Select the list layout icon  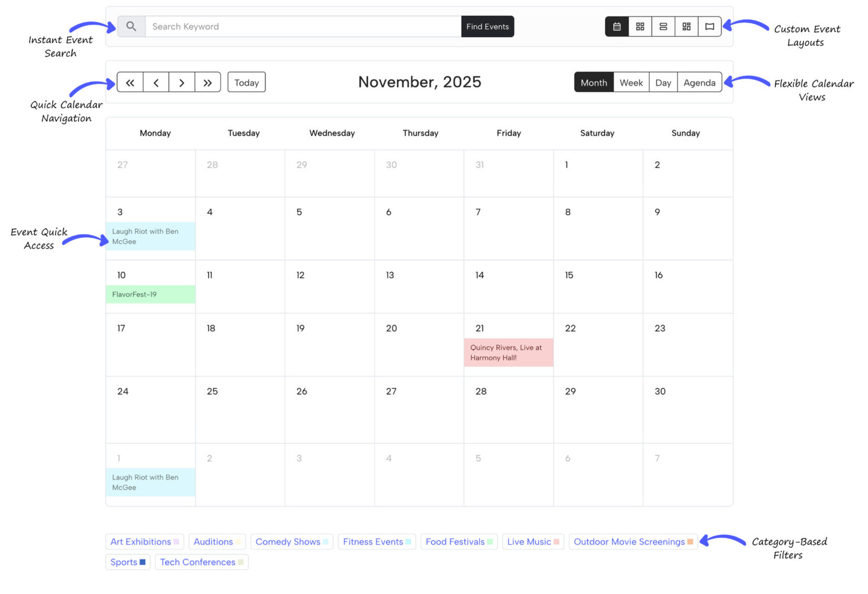(x=663, y=26)
